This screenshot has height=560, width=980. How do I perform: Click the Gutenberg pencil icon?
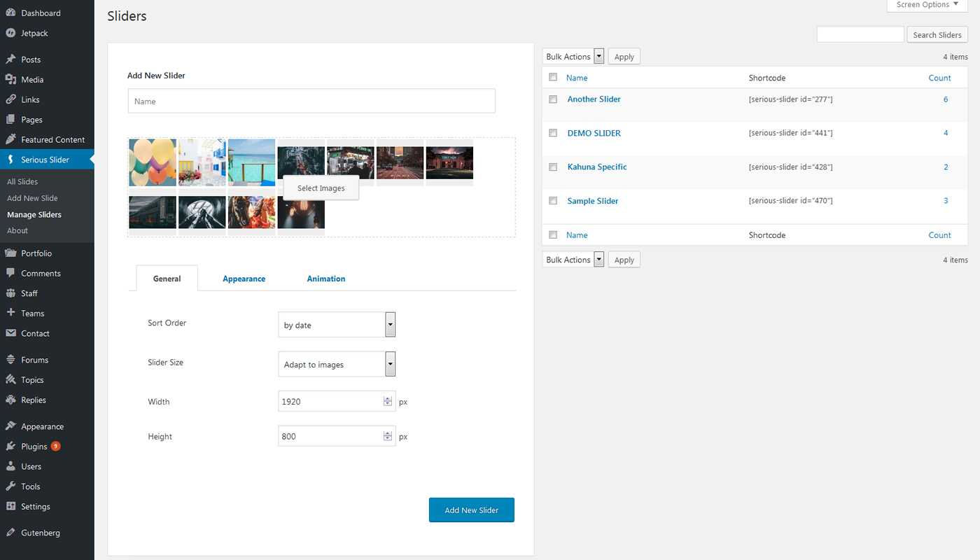tap(10, 533)
